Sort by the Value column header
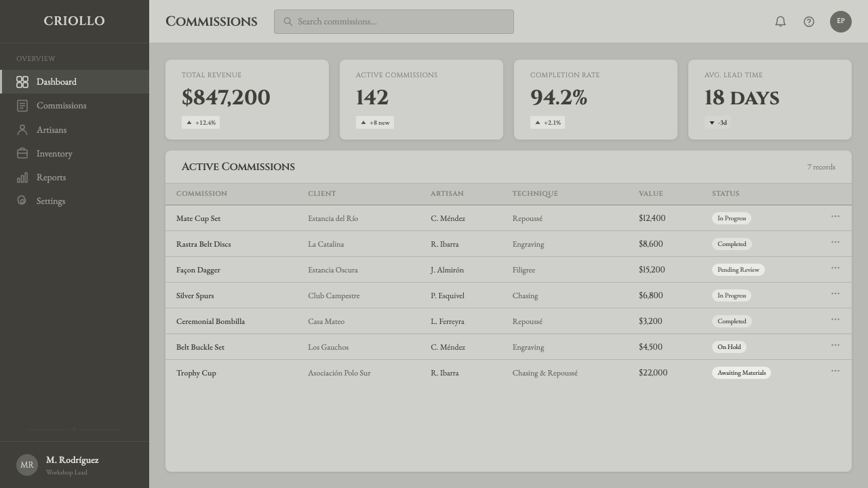The width and height of the screenshot is (868, 488). (650, 194)
